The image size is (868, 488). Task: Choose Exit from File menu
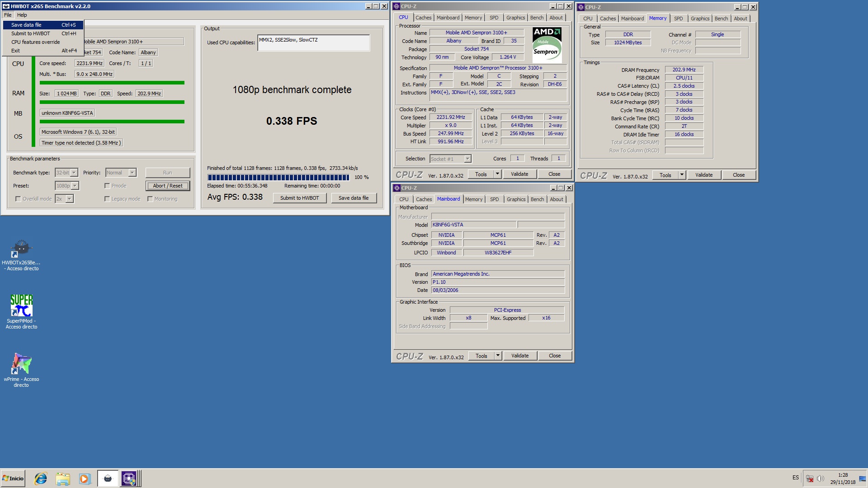coord(43,51)
